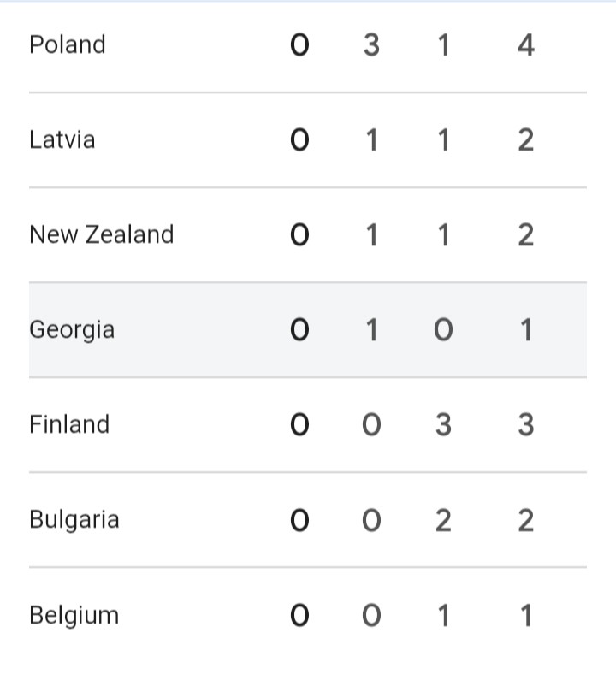
Task: Click Poland's silver count of 3
Action: (x=370, y=45)
